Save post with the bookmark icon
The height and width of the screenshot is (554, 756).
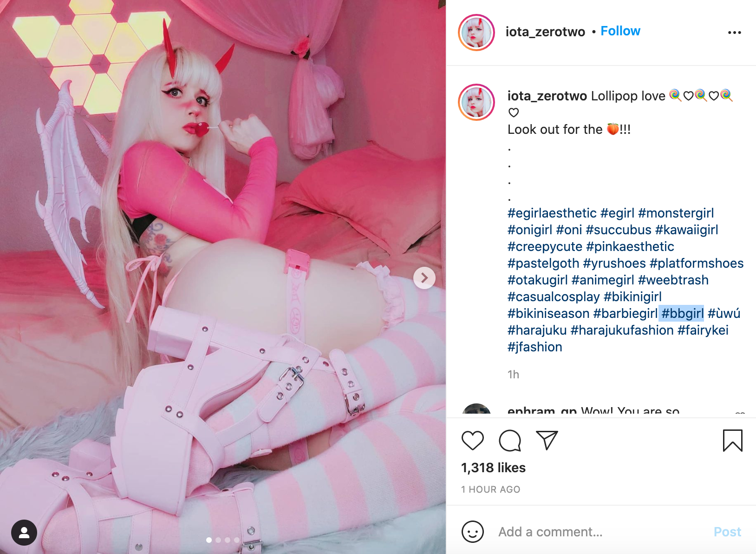[x=732, y=441]
